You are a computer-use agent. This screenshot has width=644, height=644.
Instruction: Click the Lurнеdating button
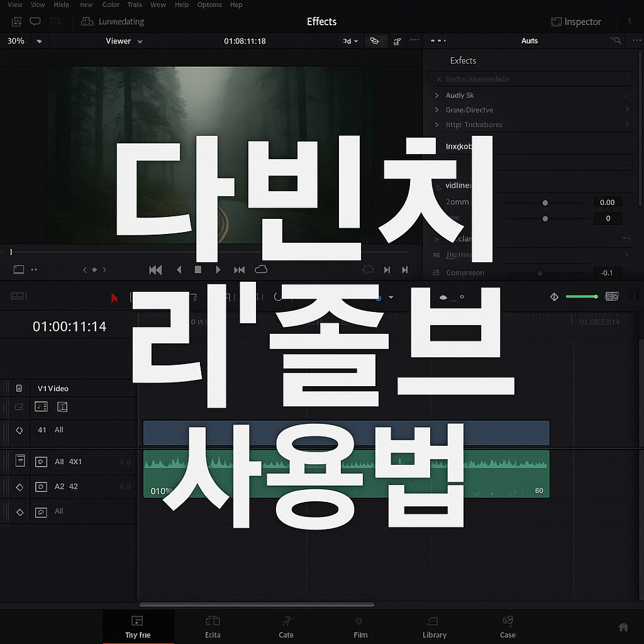(113, 21)
